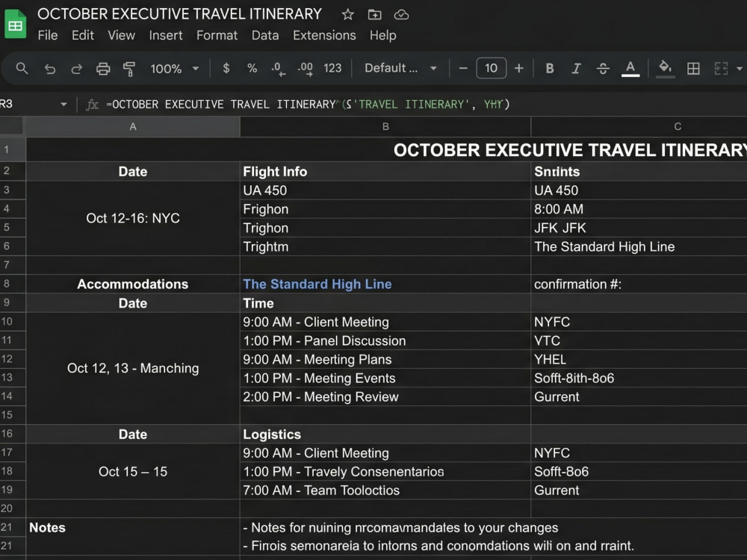Select cell 'VTC'
Image resolution: width=747 pixels, height=560 pixels.
[639, 340]
